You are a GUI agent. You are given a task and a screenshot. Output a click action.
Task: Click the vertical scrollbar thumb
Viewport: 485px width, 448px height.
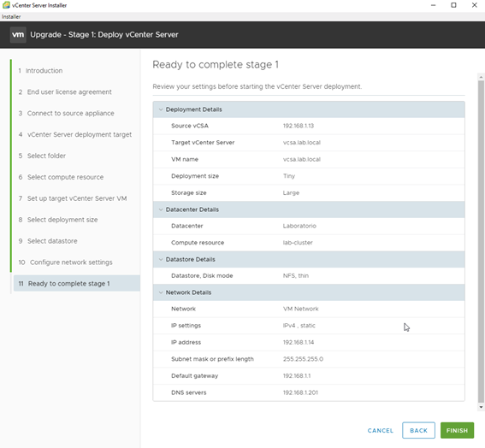(481, 241)
